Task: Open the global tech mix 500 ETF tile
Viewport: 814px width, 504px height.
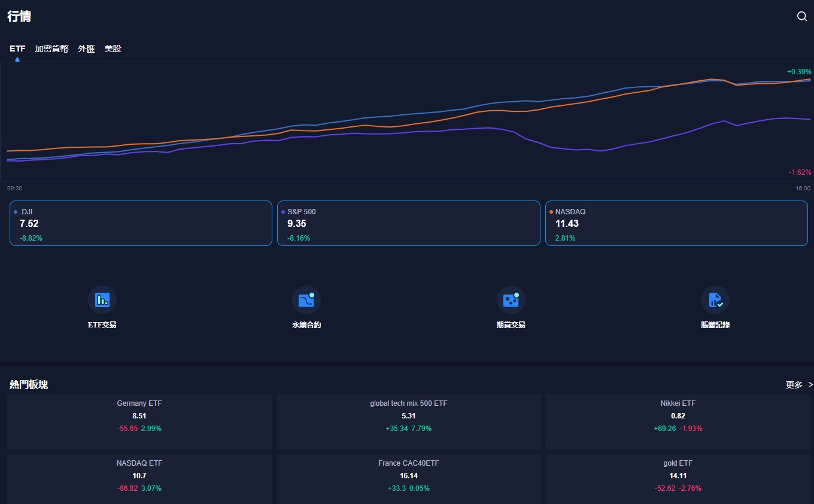Action: (409, 421)
